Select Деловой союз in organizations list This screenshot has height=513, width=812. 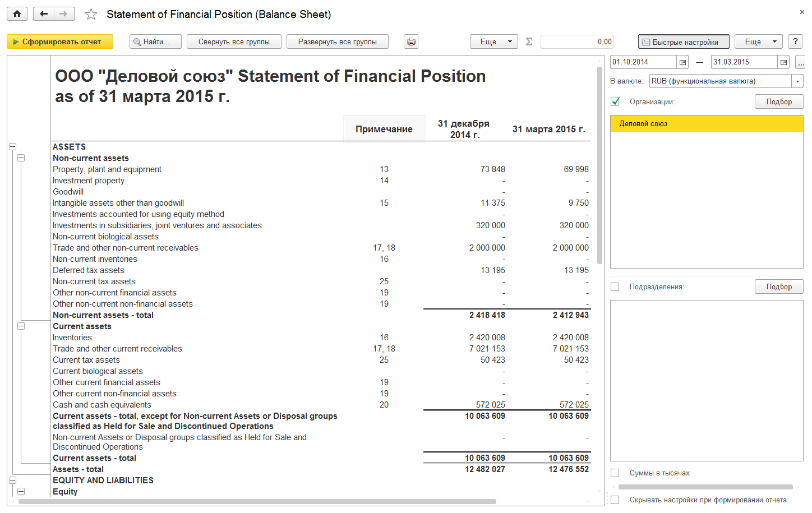click(x=707, y=123)
